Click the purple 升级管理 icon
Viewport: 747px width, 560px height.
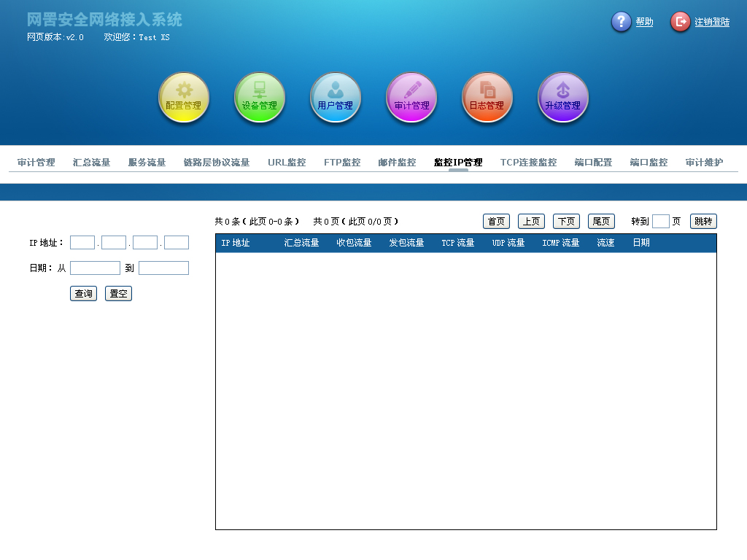tap(563, 97)
